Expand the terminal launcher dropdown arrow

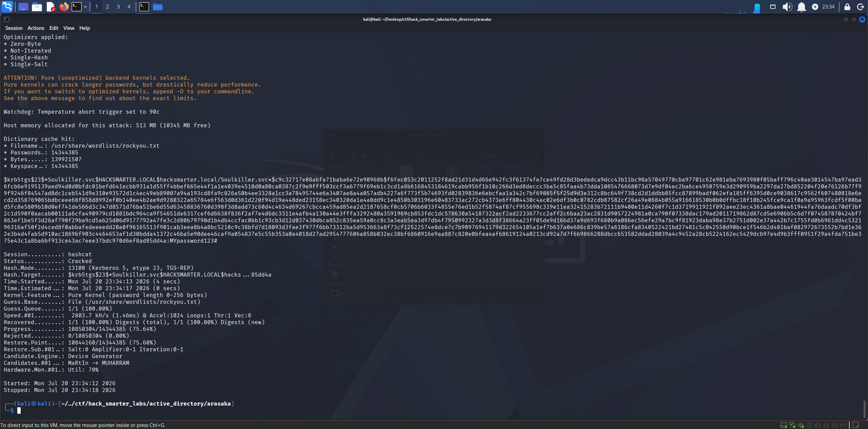[x=85, y=6]
